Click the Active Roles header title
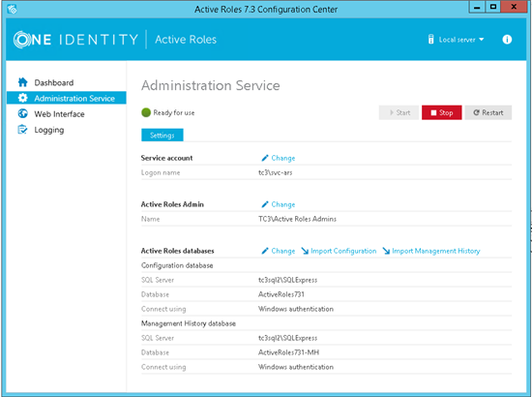 click(x=186, y=40)
